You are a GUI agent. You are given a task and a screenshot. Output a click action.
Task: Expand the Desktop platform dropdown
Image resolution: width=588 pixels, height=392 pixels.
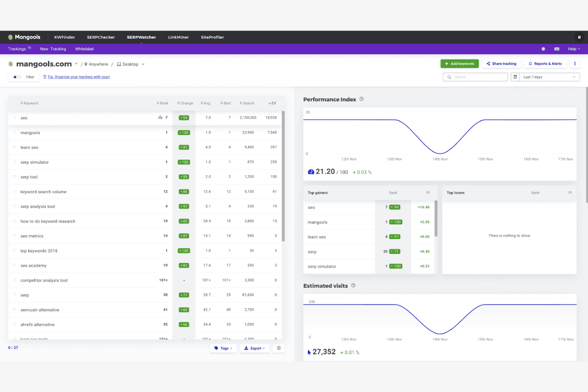[130, 64]
